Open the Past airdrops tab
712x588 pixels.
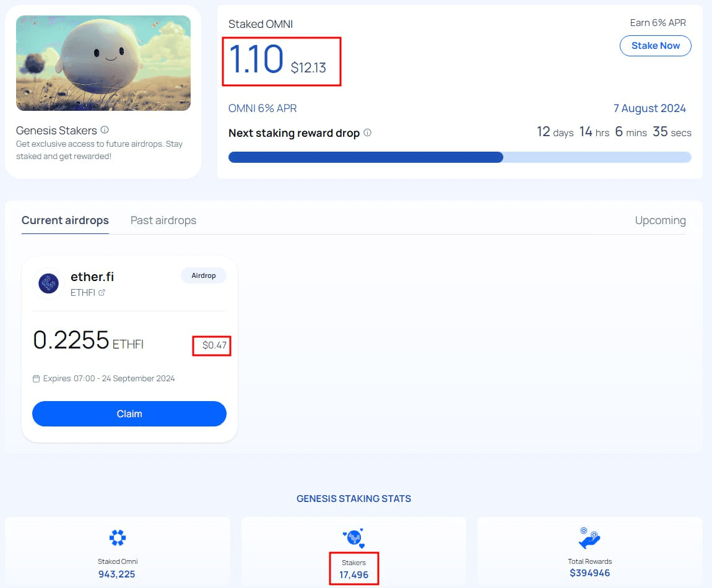pos(163,220)
